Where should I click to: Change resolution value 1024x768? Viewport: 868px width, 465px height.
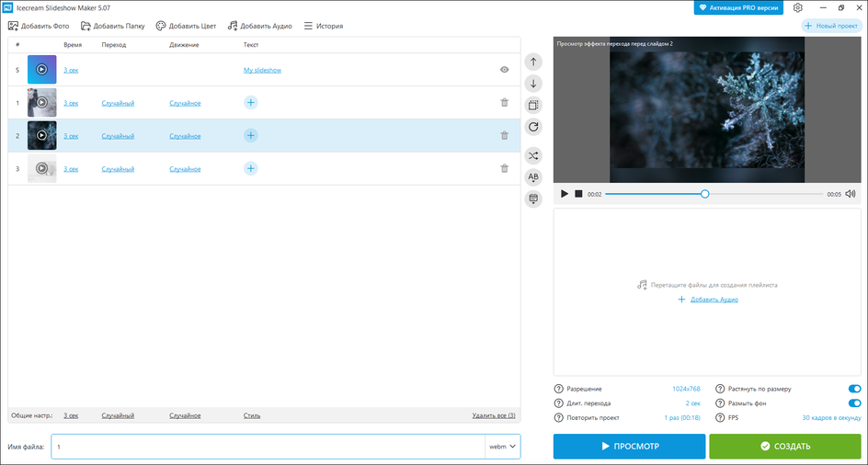click(687, 389)
